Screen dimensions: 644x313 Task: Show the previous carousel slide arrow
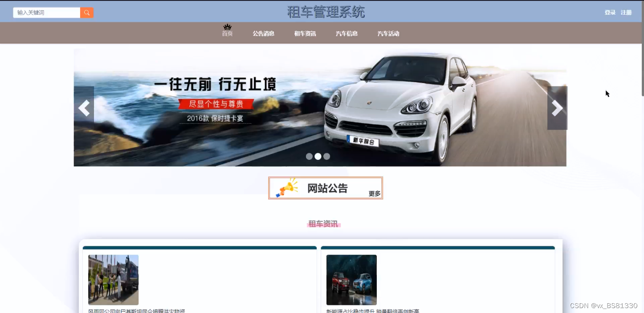[x=84, y=108]
